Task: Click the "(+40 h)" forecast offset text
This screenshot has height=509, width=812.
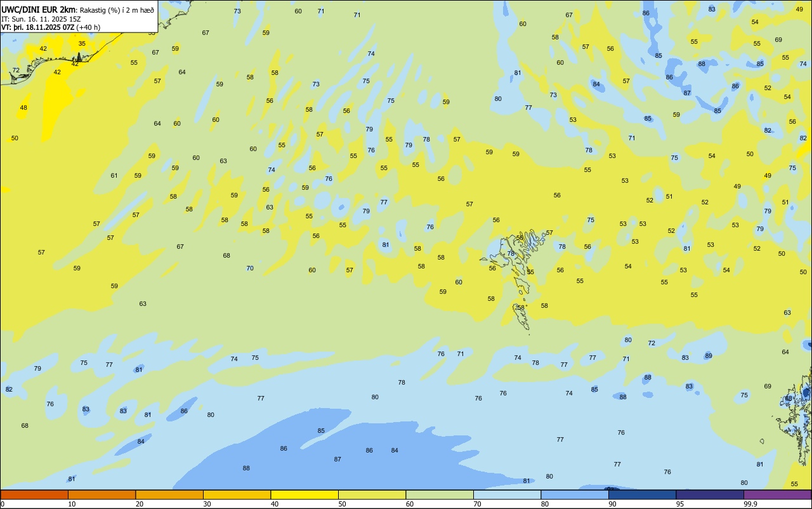Action: coord(88,27)
